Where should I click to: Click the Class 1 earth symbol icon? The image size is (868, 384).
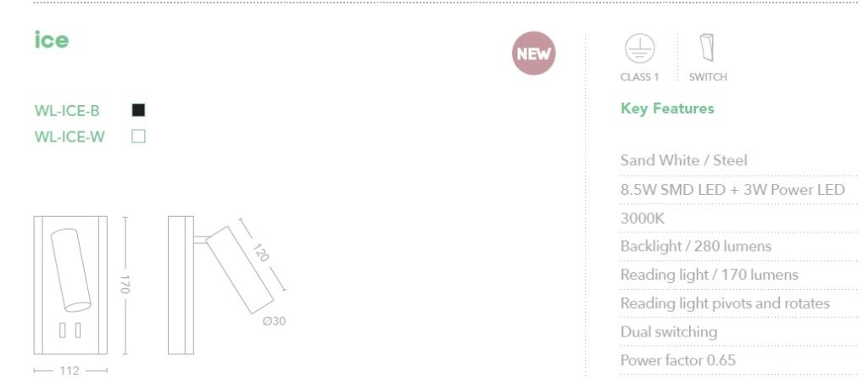tap(639, 48)
